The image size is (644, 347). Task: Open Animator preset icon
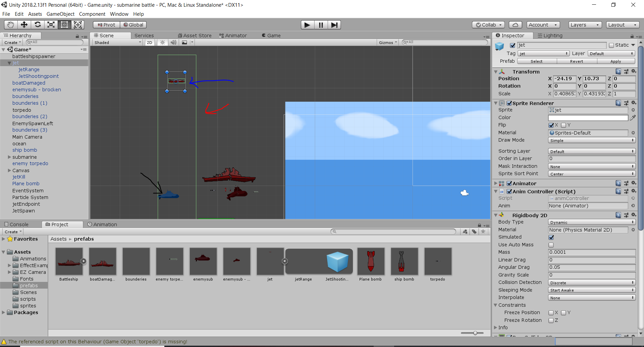tap(626, 183)
